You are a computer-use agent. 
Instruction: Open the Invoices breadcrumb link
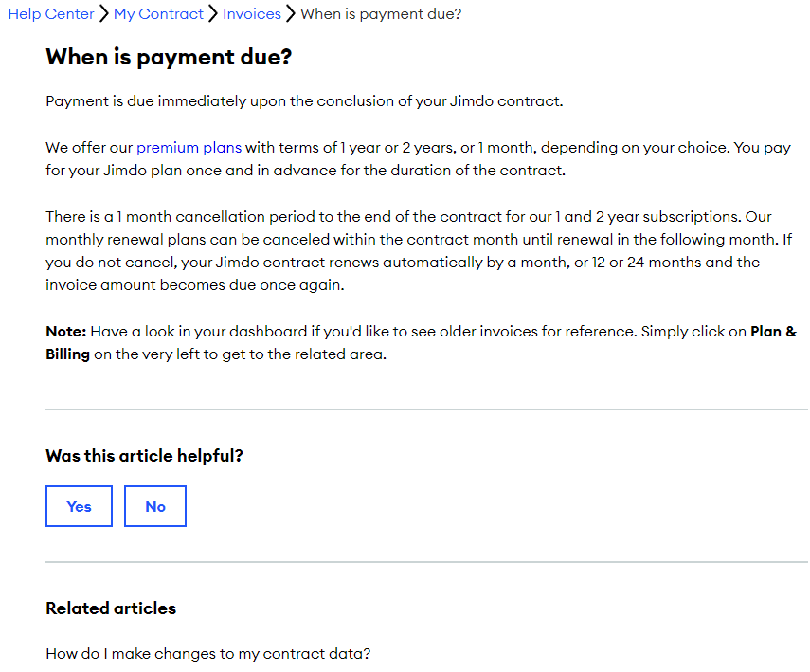[252, 14]
